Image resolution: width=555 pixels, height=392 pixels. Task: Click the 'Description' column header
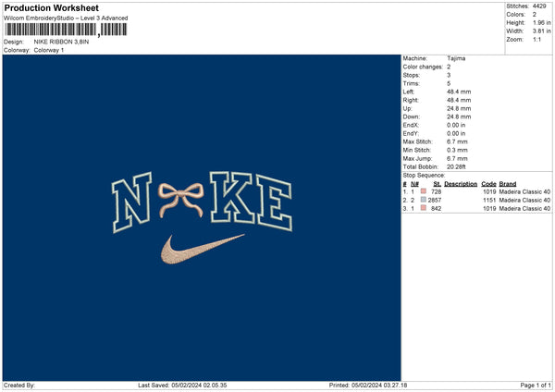[x=461, y=184]
